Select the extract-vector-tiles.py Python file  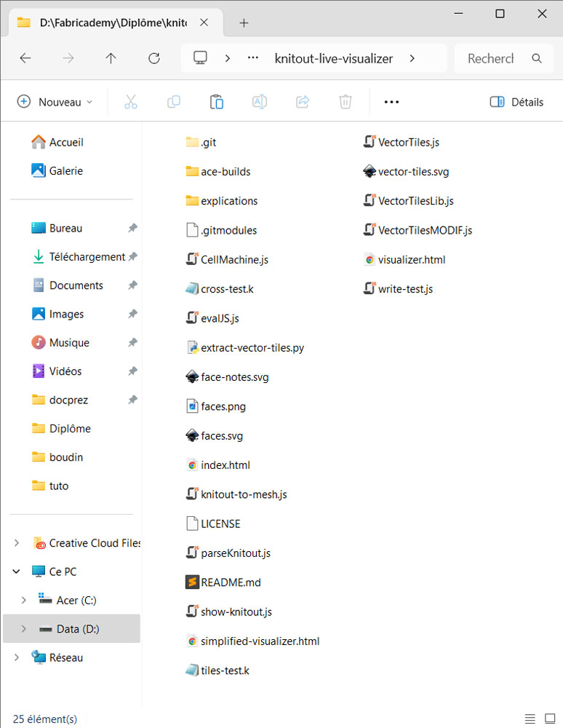coord(245,348)
